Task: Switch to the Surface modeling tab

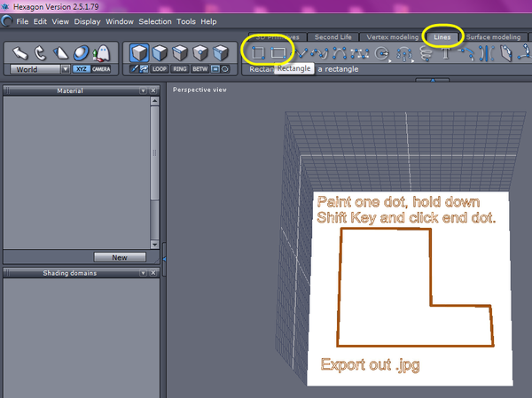Action: (493, 37)
